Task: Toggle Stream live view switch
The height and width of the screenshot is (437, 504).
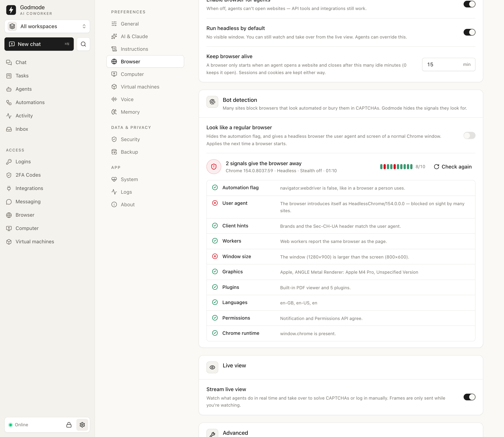Action: point(469,397)
